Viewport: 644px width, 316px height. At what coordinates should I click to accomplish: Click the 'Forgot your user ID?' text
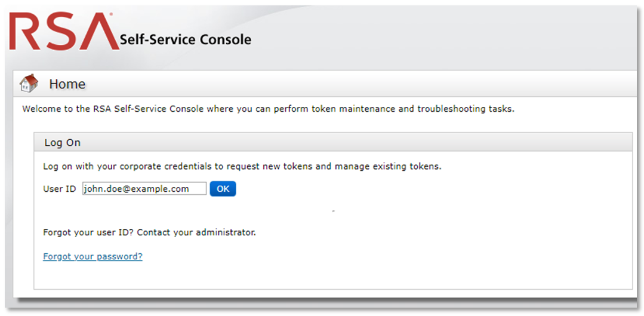point(88,232)
